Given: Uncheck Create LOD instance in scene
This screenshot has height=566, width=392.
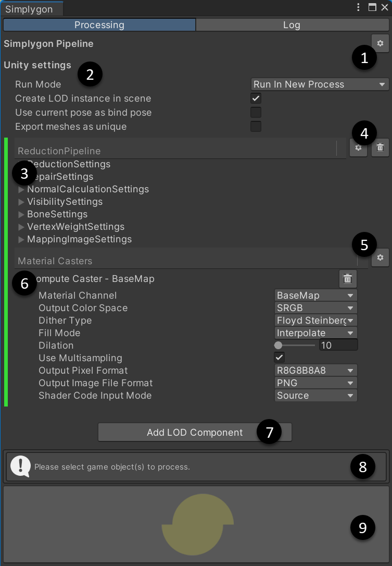Looking at the screenshot, I should pyautogui.click(x=256, y=98).
